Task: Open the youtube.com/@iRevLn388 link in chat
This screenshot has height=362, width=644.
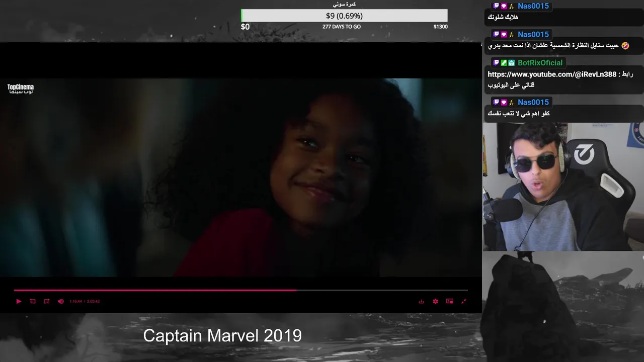Action: [x=552, y=74]
